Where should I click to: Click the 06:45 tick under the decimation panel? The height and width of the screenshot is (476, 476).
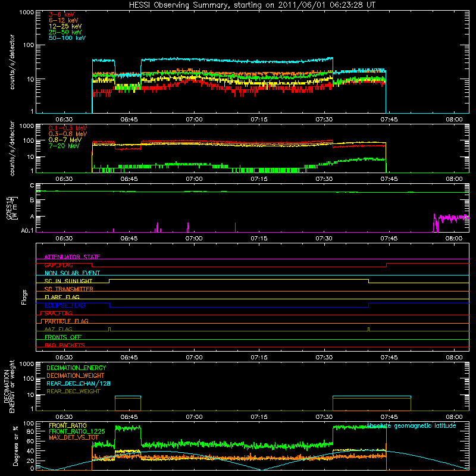(x=129, y=417)
